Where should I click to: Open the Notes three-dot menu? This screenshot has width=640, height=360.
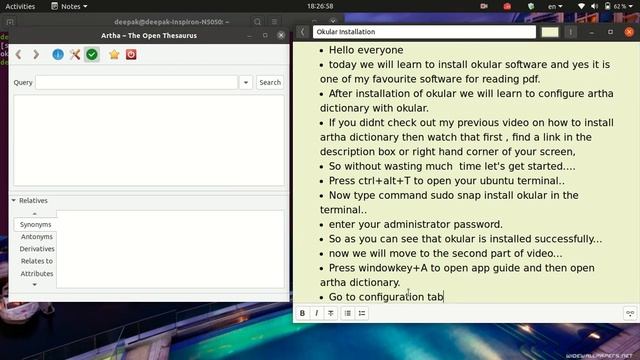tap(571, 32)
